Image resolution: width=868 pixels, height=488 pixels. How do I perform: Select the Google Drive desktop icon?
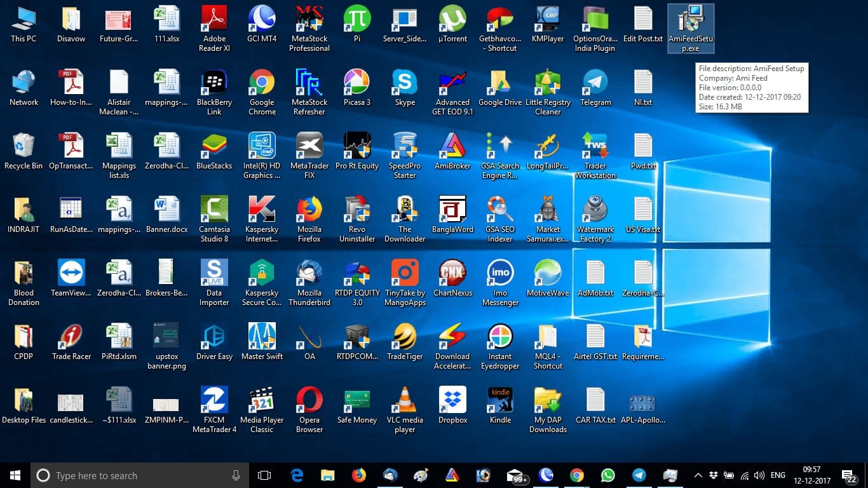pos(500,88)
